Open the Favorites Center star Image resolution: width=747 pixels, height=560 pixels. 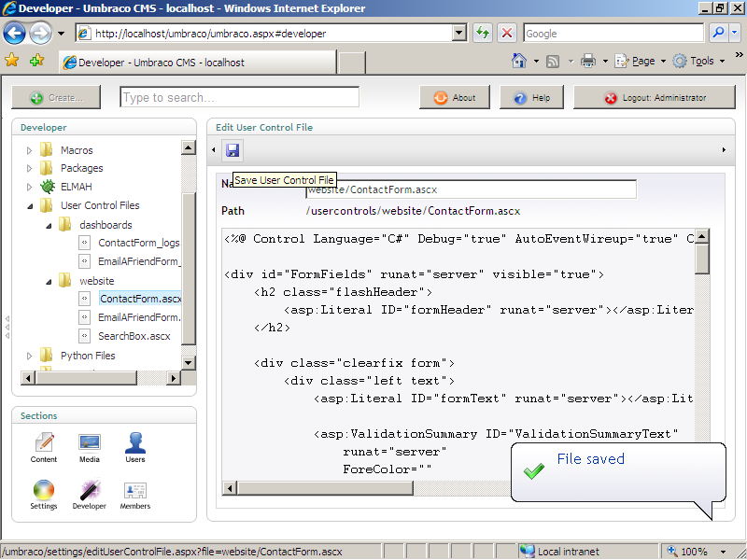(12, 61)
